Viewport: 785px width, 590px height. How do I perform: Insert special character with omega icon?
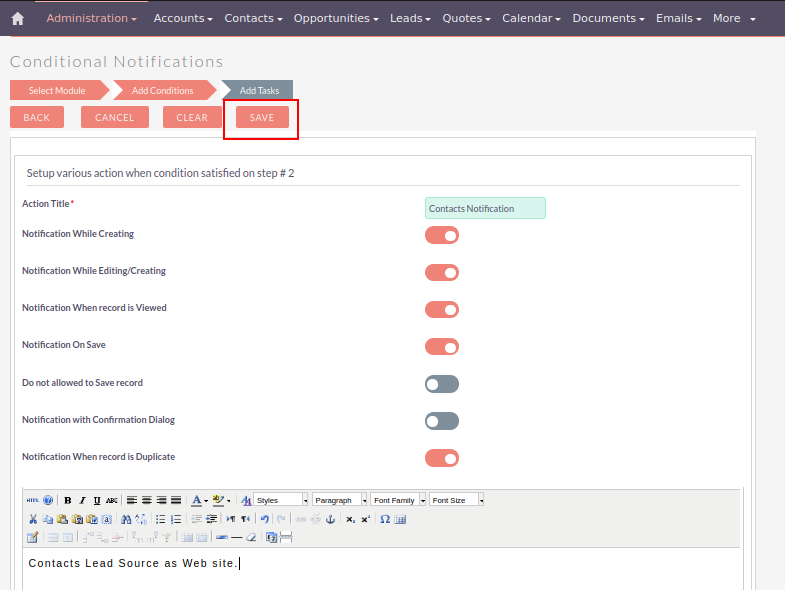pos(385,519)
